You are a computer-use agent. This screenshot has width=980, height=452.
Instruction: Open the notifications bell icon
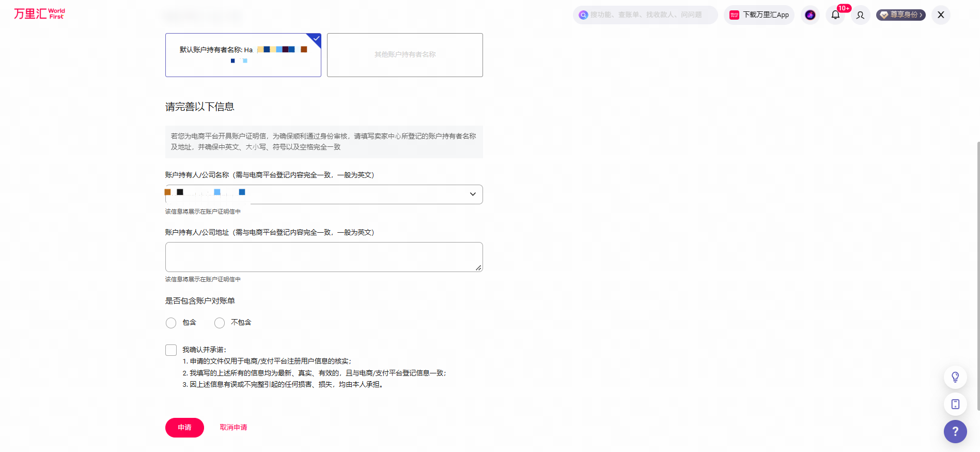click(835, 15)
